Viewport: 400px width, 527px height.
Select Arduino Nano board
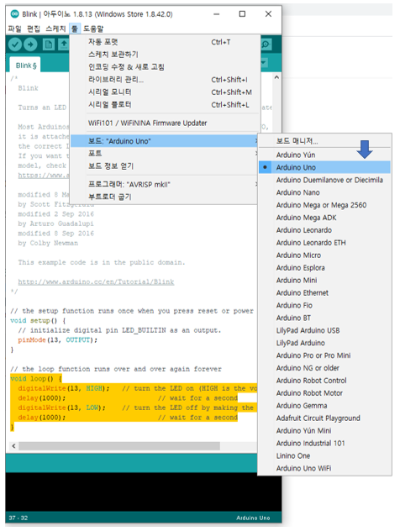pos(324,193)
